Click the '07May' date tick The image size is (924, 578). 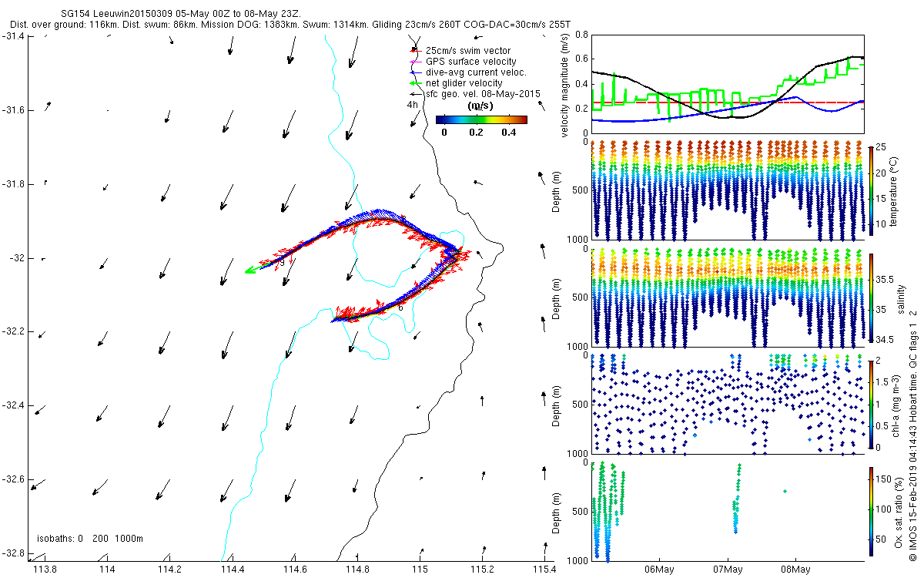(x=727, y=570)
